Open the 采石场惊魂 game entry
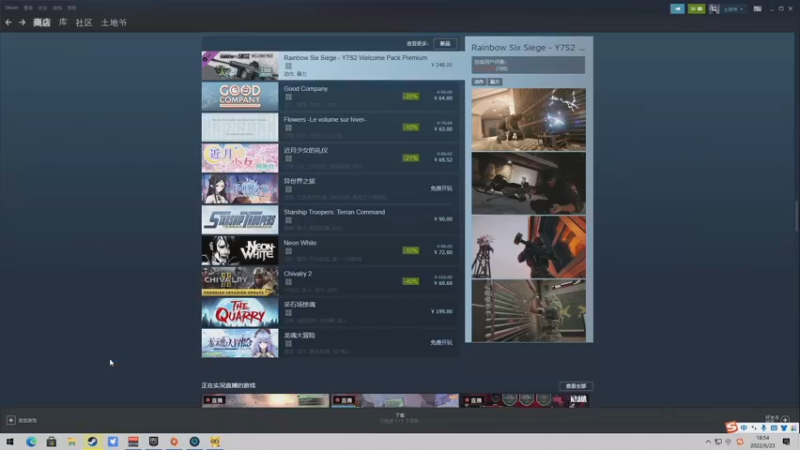Image resolution: width=800 pixels, height=450 pixels. (333, 312)
